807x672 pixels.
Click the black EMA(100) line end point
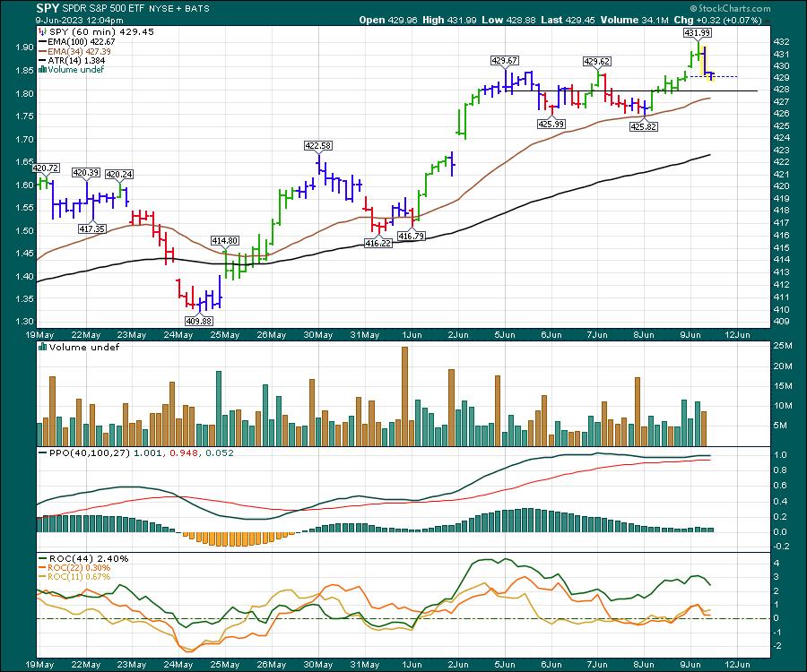pyautogui.click(x=710, y=155)
